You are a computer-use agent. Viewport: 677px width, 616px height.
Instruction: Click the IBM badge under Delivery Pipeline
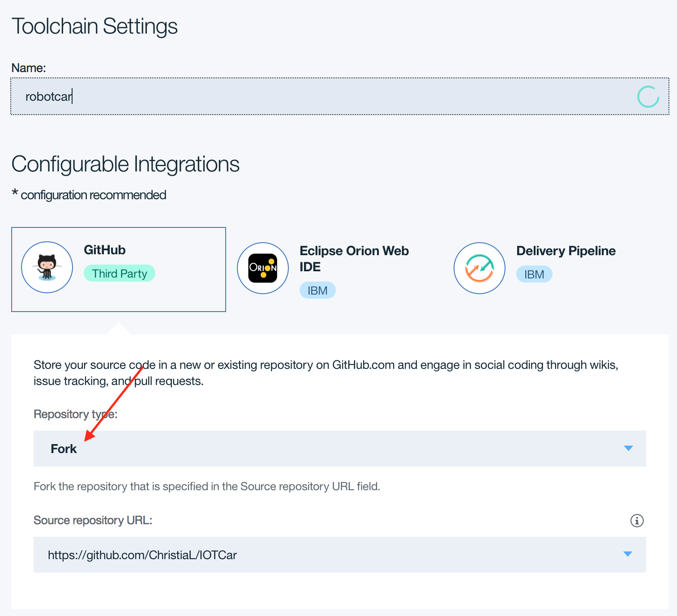point(534,274)
